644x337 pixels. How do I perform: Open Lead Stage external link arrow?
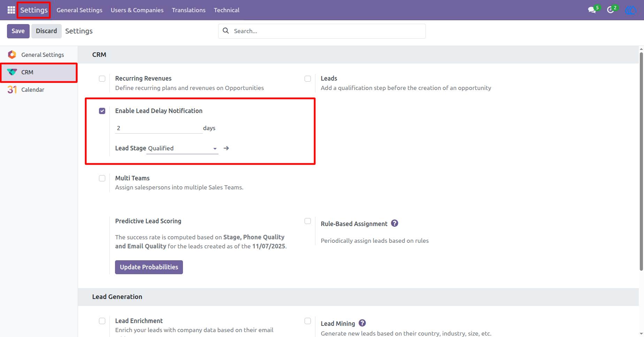[226, 148]
